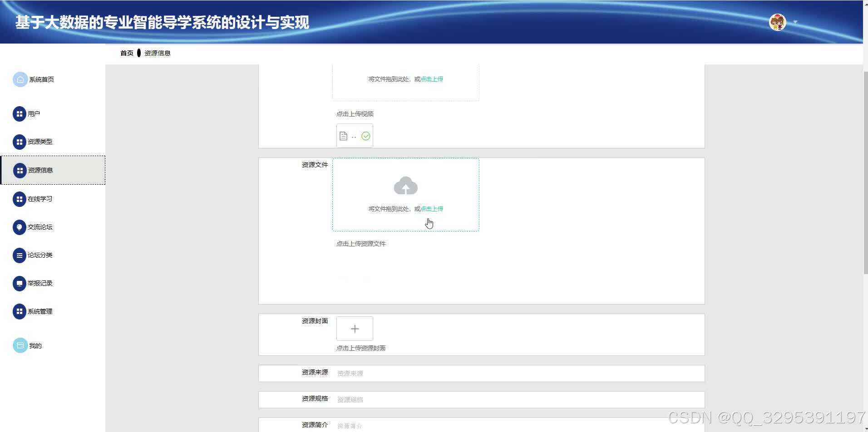This screenshot has height=432, width=868.
Task: Click the cloud upload icon under 资源文件
Action: pos(405,185)
